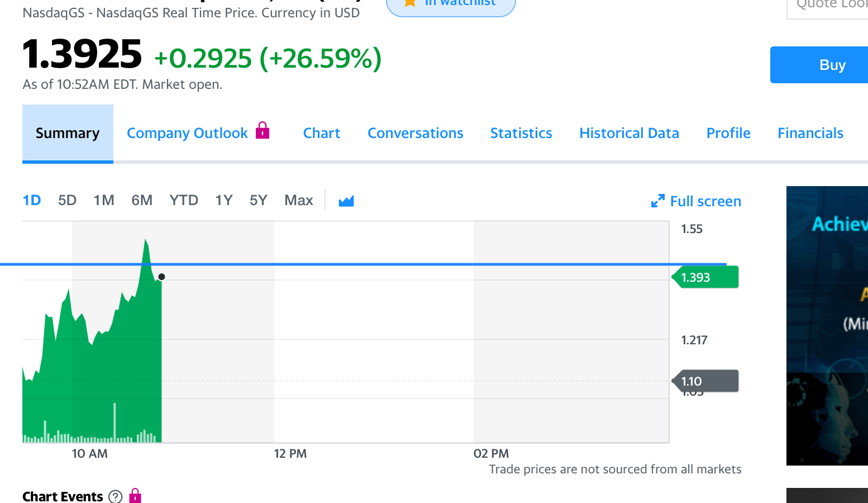Click the 10 AM time axis label
This screenshot has height=503, width=868.
[90, 453]
